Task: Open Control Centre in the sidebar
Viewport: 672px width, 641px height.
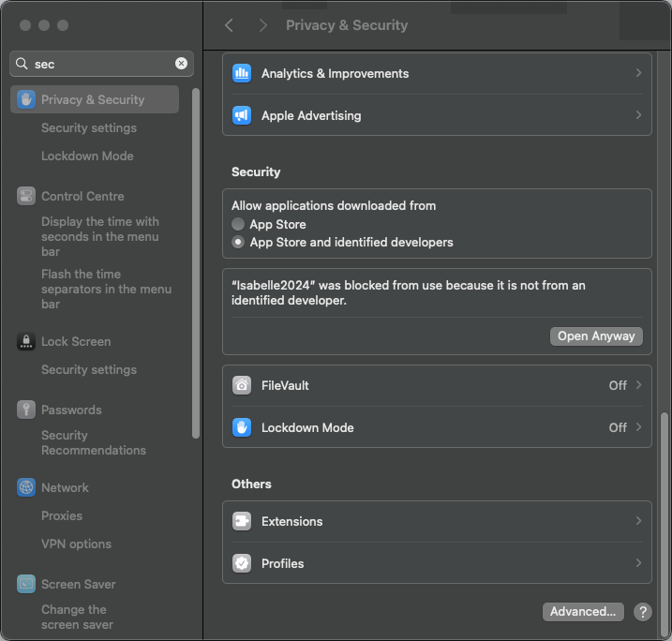Action: coord(82,197)
